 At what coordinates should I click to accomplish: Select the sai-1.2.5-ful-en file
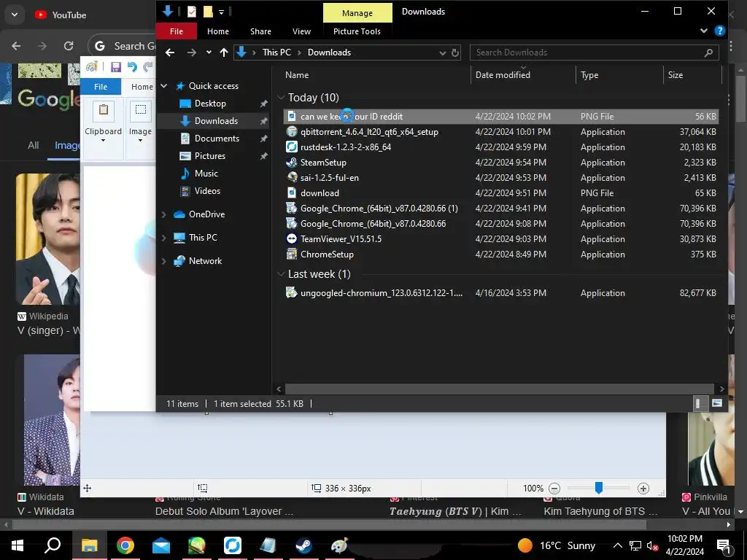pyautogui.click(x=329, y=178)
